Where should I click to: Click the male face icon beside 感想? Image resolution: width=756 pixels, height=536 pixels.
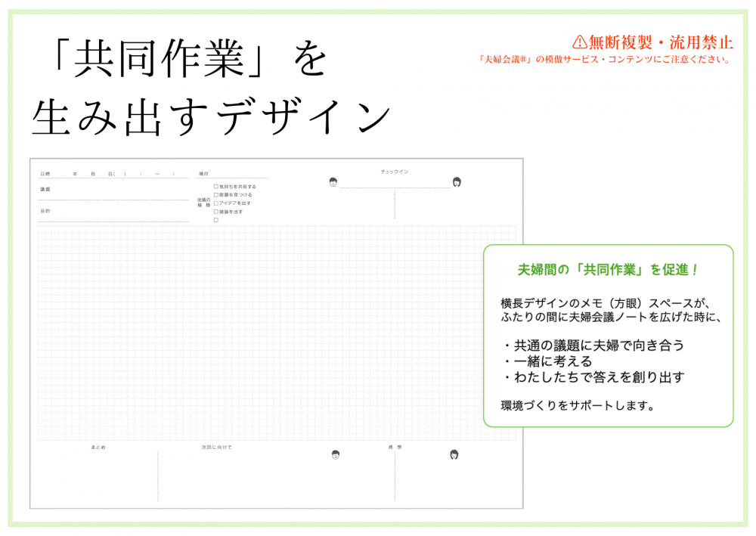pyautogui.click(x=336, y=454)
